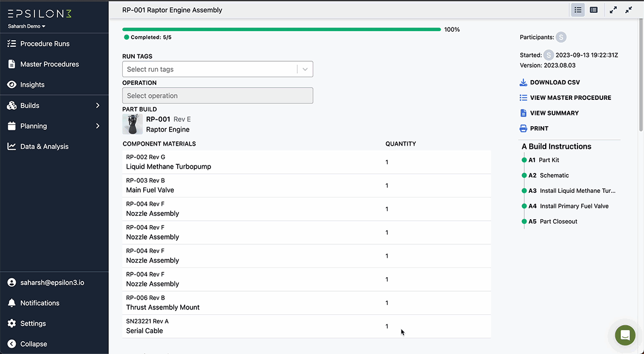Image resolution: width=644 pixels, height=354 pixels.
Task: Click the Download CSV icon
Action: 522,82
